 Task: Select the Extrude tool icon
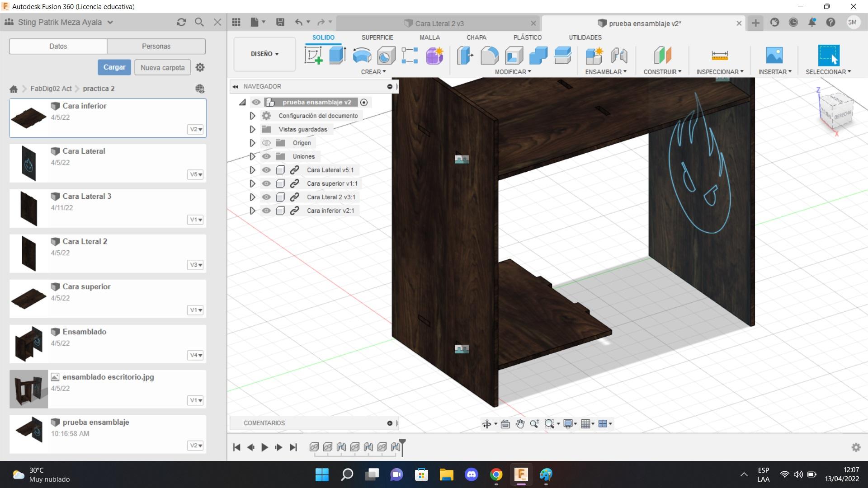click(337, 56)
